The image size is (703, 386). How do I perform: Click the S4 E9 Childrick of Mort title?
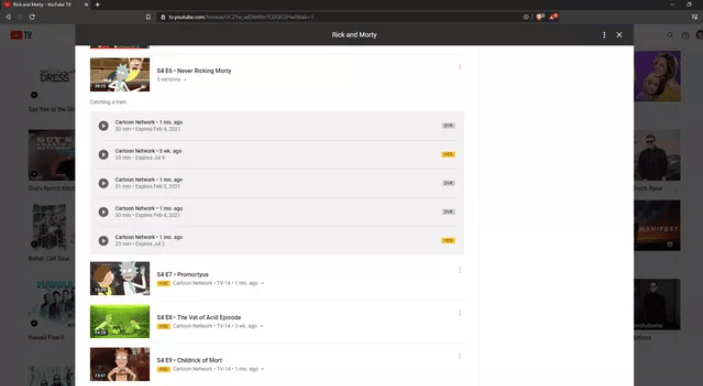(189, 360)
